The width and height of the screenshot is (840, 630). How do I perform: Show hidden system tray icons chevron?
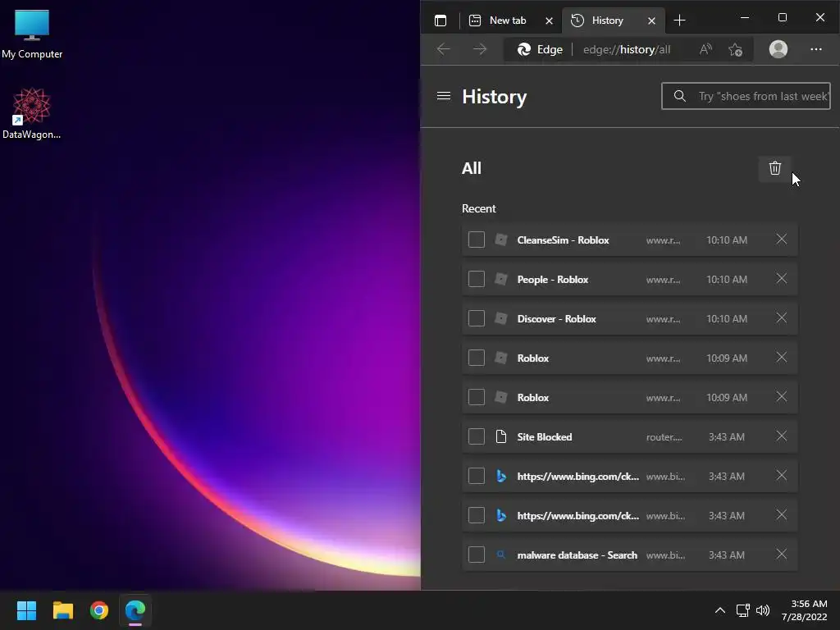[720, 610]
